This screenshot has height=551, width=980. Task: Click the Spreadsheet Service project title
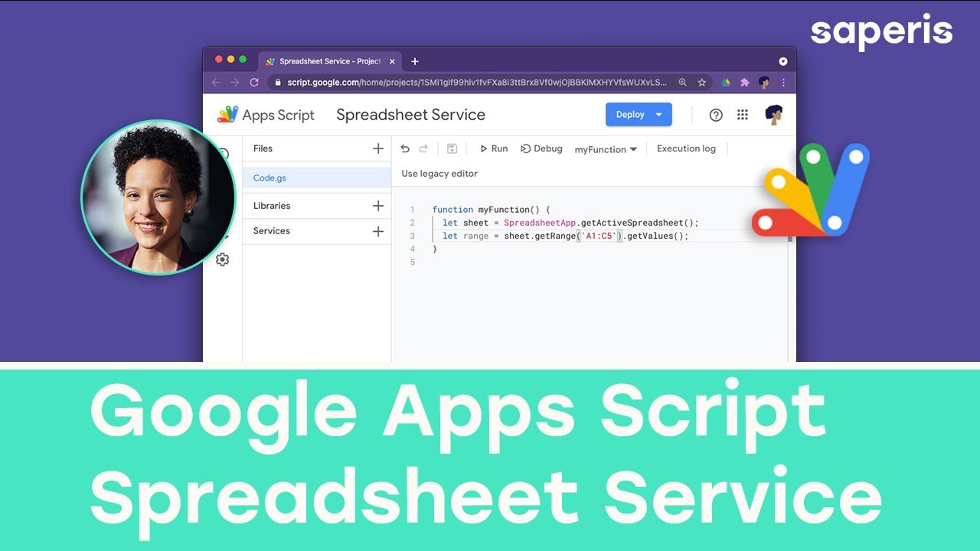click(411, 115)
